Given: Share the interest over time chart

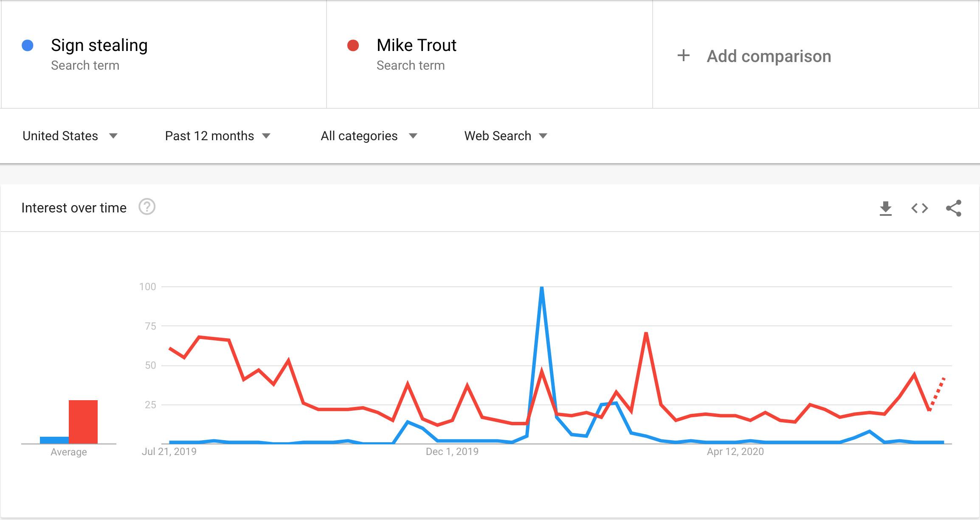Looking at the screenshot, I should [953, 208].
